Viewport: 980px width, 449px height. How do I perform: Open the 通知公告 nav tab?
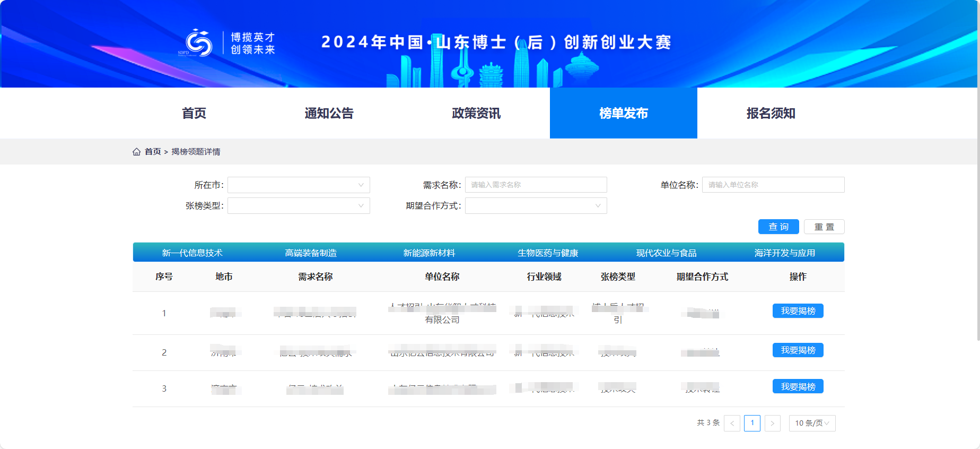click(329, 113)
